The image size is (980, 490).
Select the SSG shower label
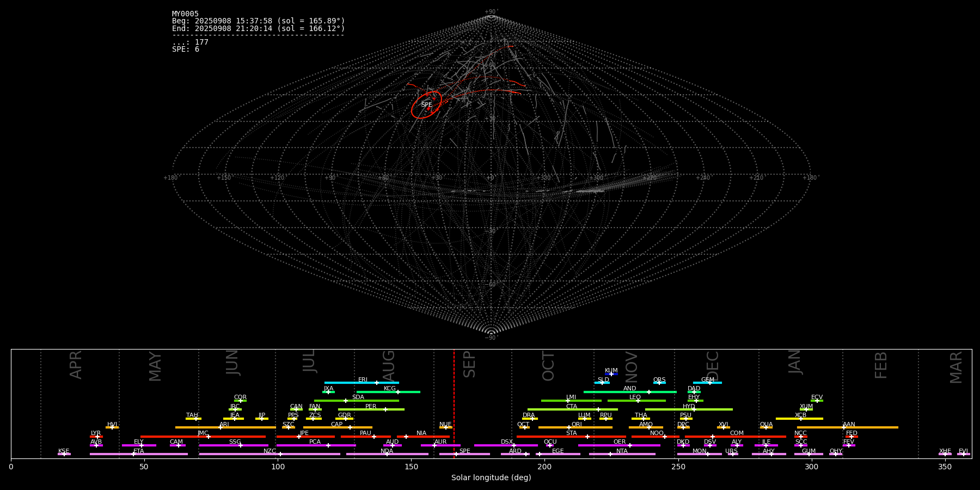(x=235, y=442)
